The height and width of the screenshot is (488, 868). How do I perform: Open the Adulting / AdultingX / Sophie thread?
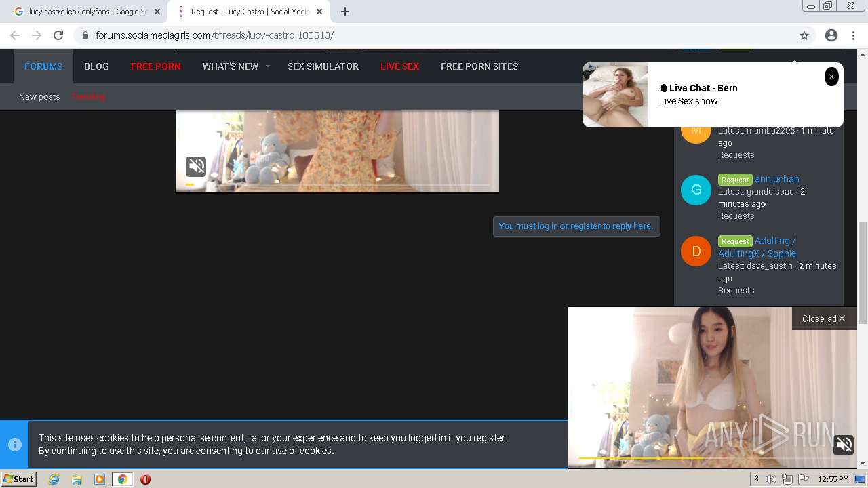[x=757, y=247]
